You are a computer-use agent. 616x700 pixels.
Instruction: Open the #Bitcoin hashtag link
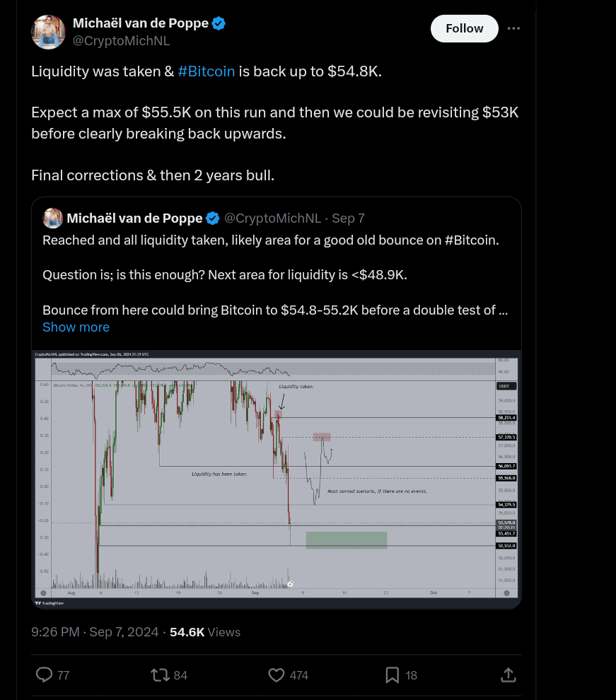pos(206,71)
